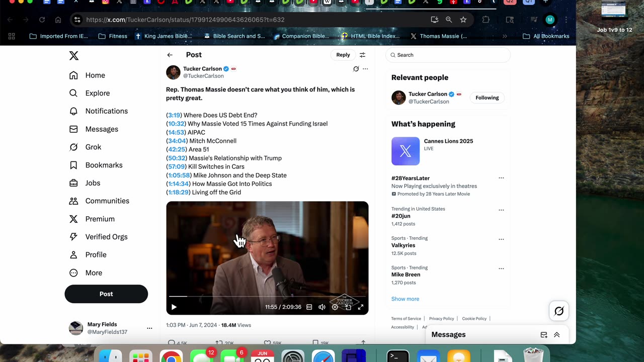Open more options for Mike Breen trend

tap(501, 268)
